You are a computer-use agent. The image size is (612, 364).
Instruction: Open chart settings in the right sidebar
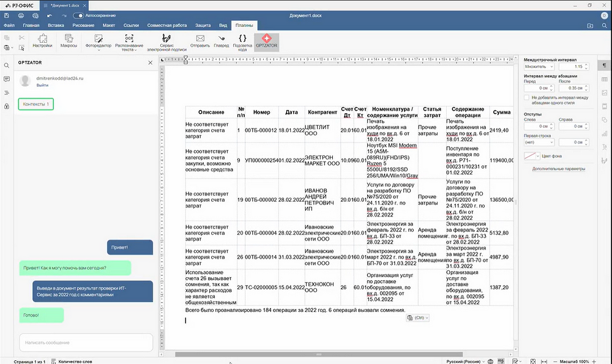pos(604,133)
